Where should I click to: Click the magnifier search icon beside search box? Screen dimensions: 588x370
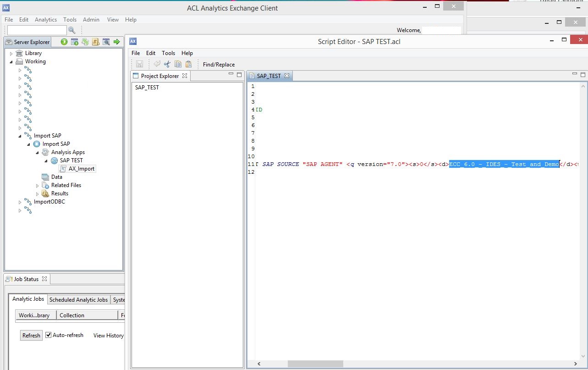click(x=71, y=30)
